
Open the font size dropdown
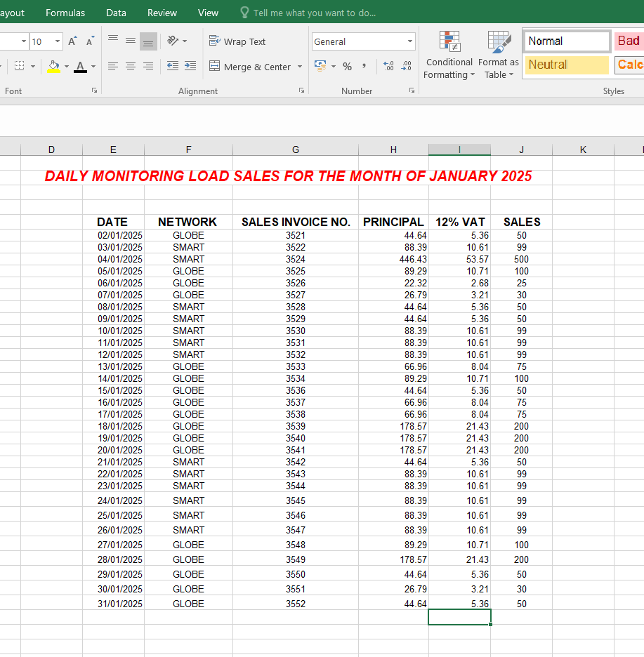tap(58, 41)
